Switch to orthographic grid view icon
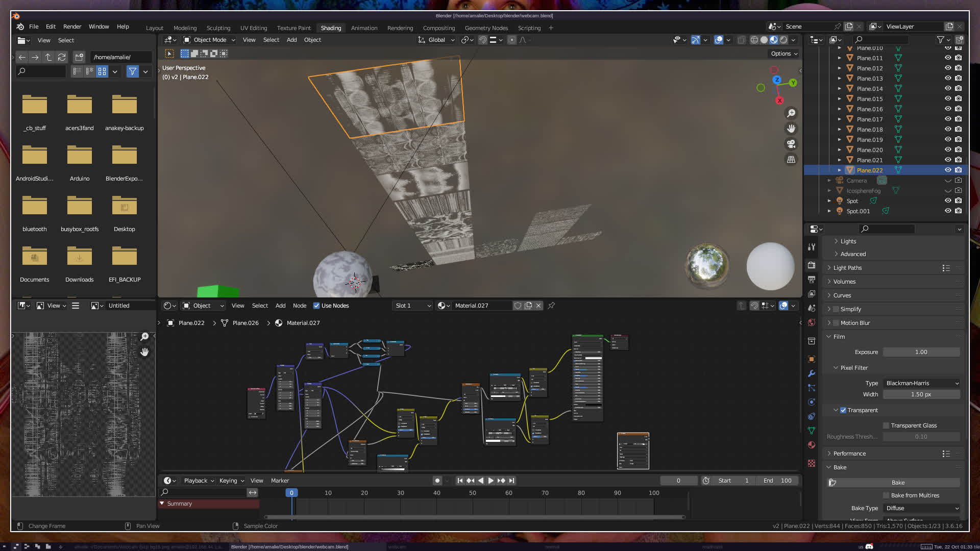Viewport: 980px width, 551px height. click(x=791, y=159)
